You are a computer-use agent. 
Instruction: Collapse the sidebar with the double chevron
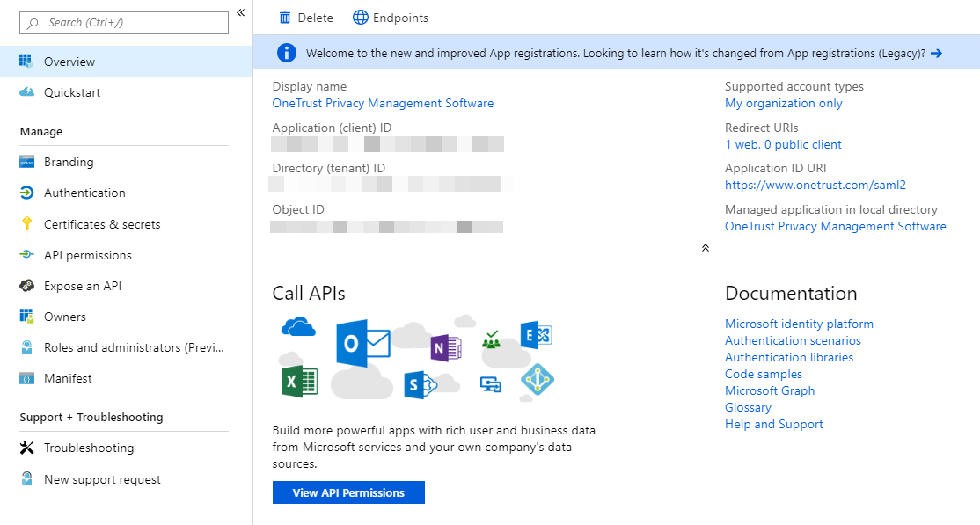click(x=240, y=12)
